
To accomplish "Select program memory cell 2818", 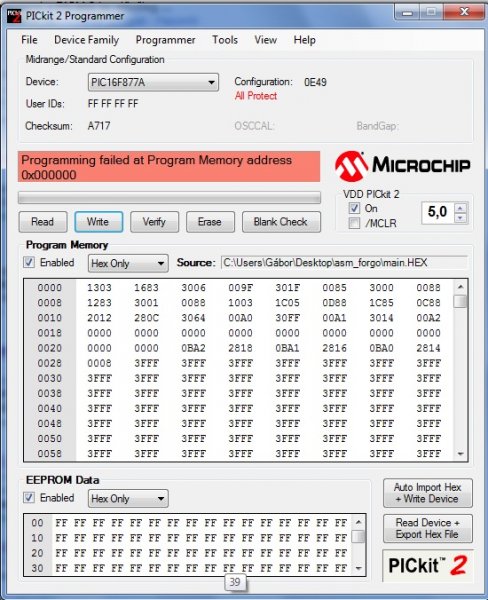I will (240, 348).
